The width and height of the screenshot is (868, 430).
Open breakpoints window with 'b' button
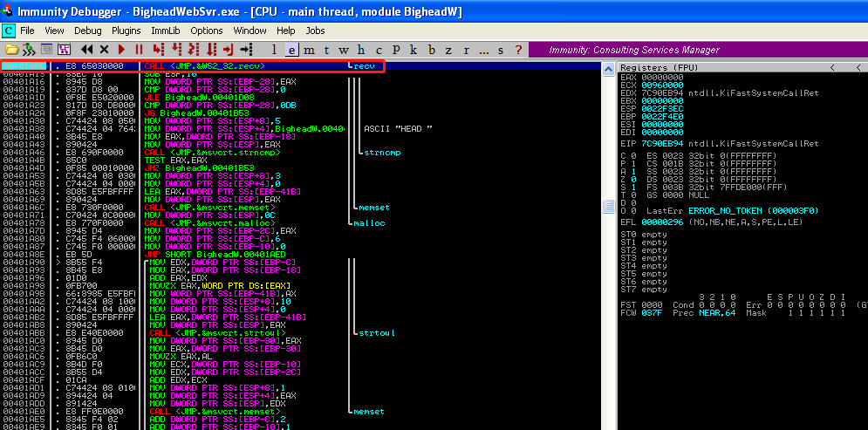432,50
